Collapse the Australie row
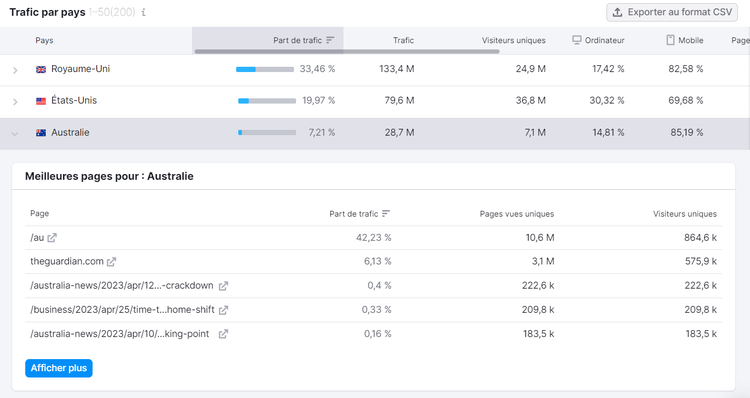The image size is (750, 398). pyautogui.click(x=15, y=133)
